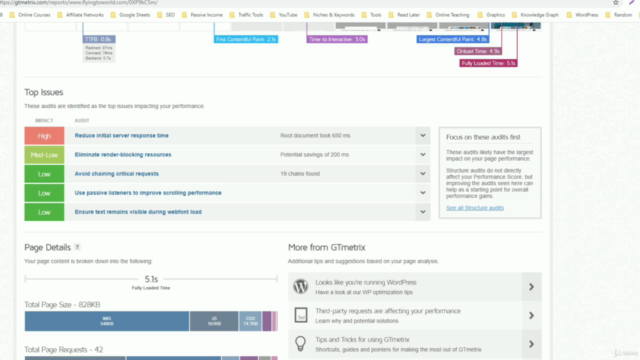Click the gtmetrix.com URL in address bar

pos(80,2)
